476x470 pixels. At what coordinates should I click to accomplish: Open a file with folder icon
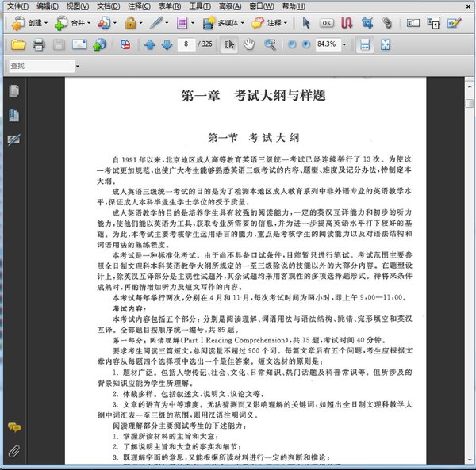click(18, 45)
